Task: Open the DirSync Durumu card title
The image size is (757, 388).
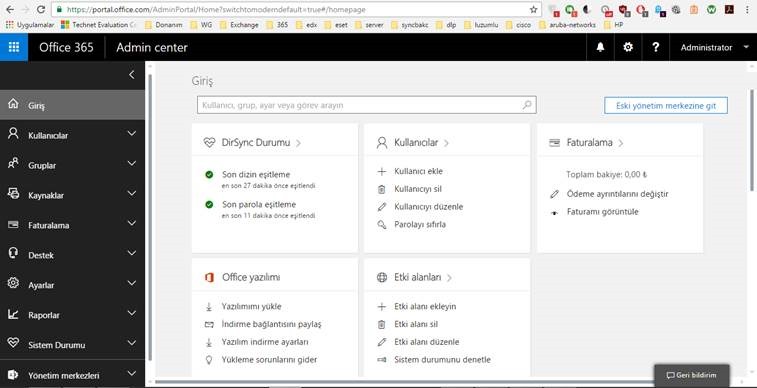Action: pos(256,143)
